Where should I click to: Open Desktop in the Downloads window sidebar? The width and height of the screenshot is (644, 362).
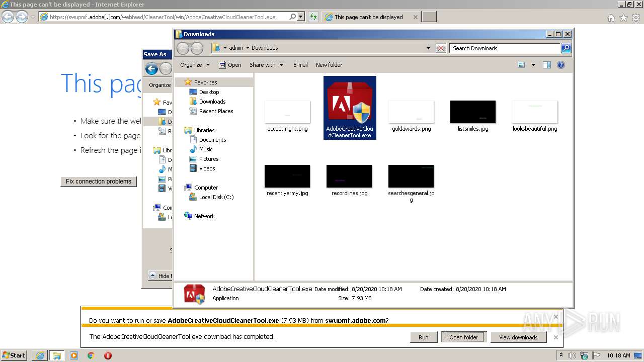click(x=209, y=92)
